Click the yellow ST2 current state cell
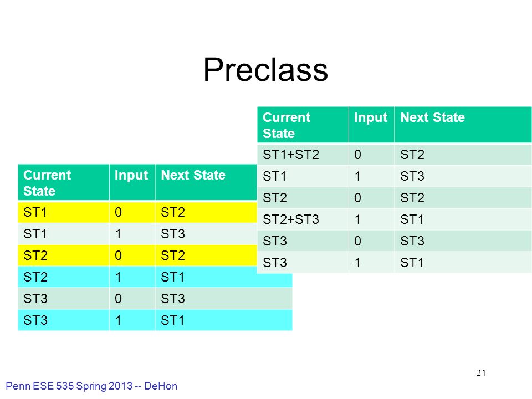This screenshot has height=399, width=532. (63, 255)
